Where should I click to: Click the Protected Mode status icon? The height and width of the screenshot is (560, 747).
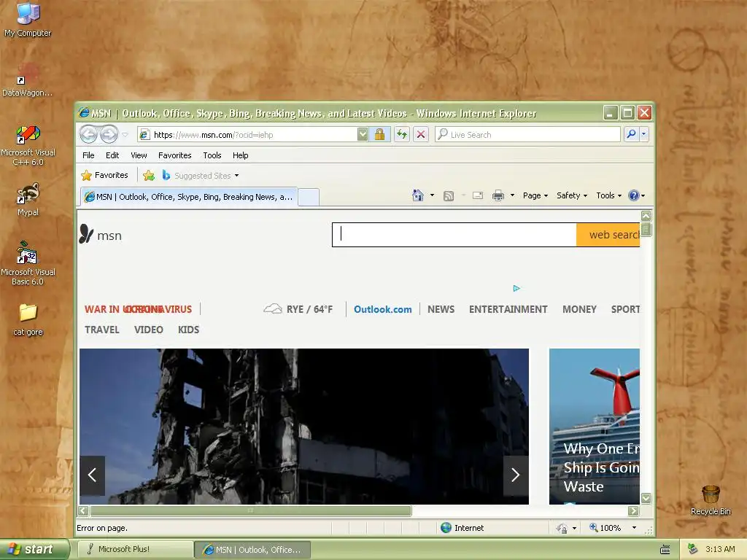[562, 528]
